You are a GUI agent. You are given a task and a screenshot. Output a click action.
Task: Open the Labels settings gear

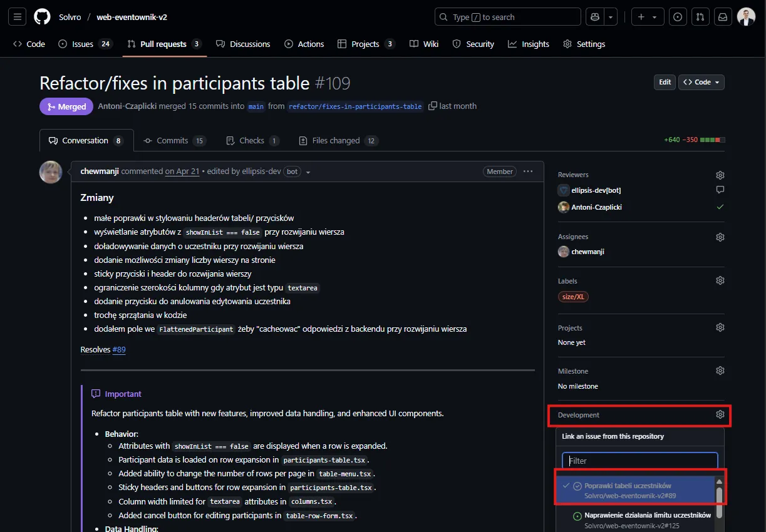click(x=720, y=280)
